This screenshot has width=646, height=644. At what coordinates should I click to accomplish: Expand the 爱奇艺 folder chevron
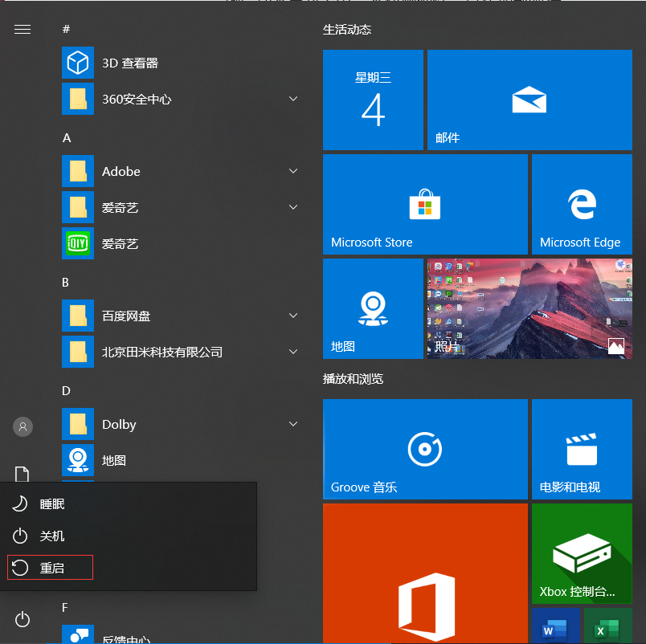pos(293,207)
